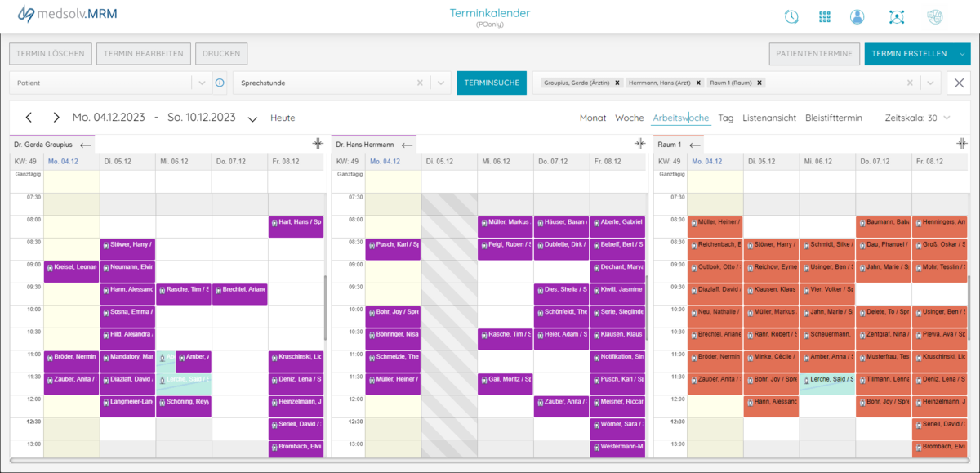Collapse Dr. Gerda Groupius calendar column width
The image size is (980, 473).
318,144
